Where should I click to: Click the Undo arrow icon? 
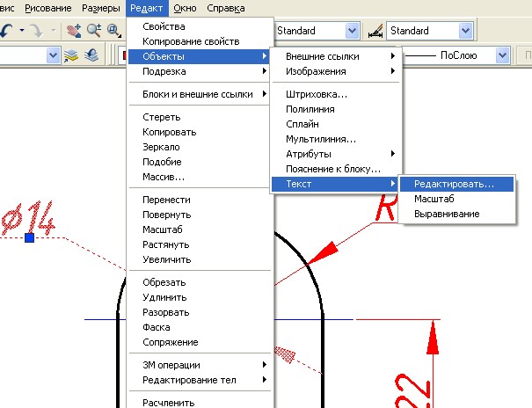coord(7,31)
